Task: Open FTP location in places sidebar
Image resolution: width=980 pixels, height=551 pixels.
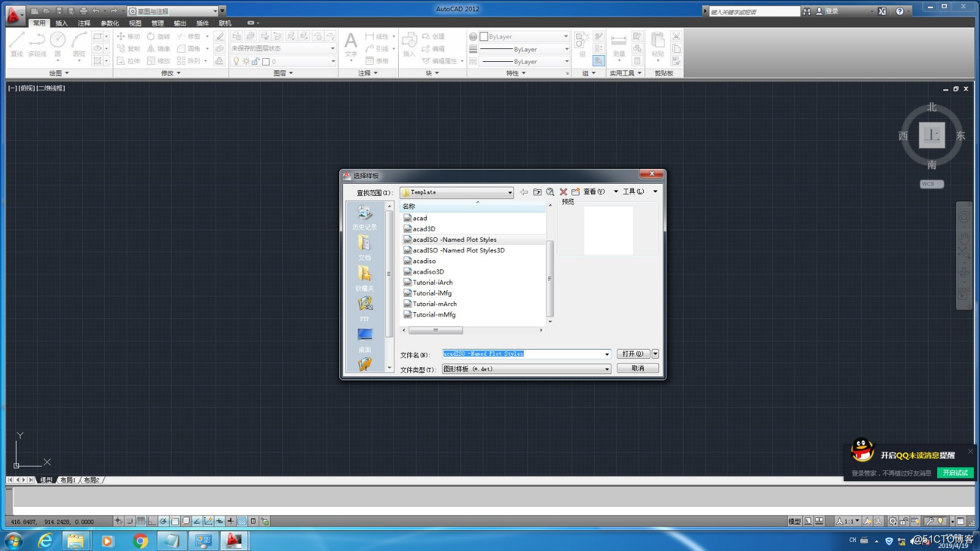Action: pos(364,309)
